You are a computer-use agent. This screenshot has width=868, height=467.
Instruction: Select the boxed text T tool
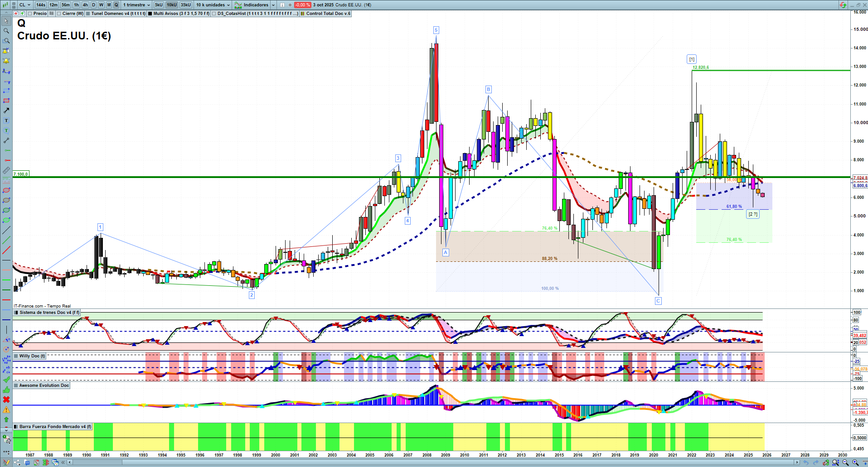(6, 120)
